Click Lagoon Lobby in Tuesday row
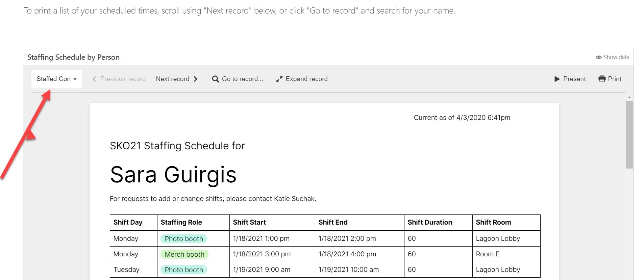 click(506, 270)
